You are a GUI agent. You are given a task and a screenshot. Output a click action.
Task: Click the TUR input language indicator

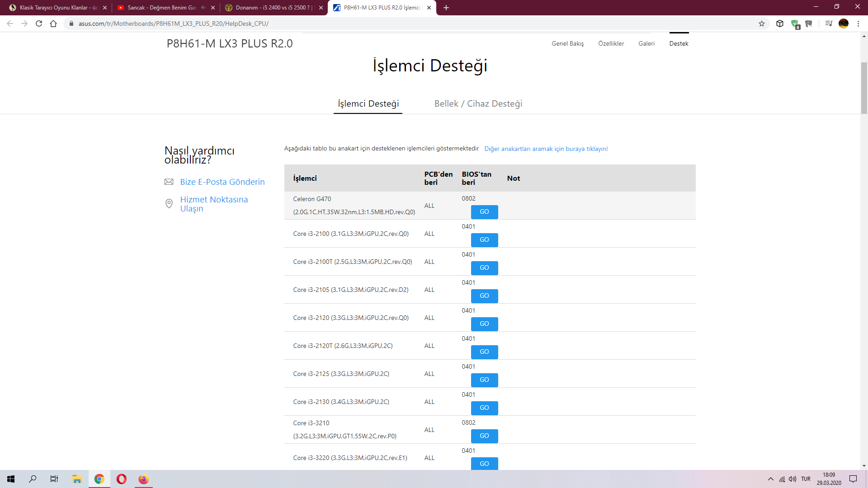tap(806, 479)
